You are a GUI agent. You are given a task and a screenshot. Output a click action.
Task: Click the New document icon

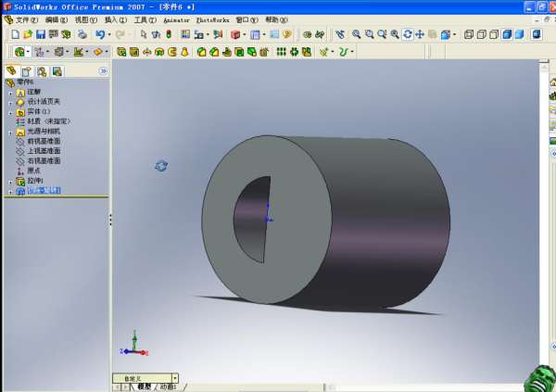coord(15,34)
